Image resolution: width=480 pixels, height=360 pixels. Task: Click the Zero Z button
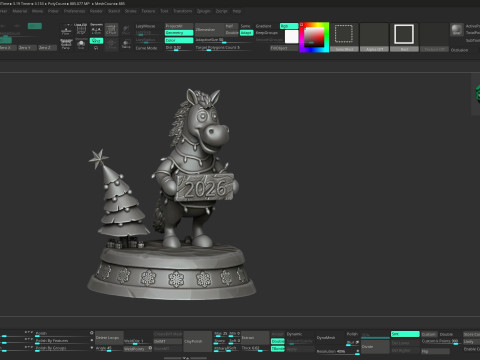[x=47, y=48]
